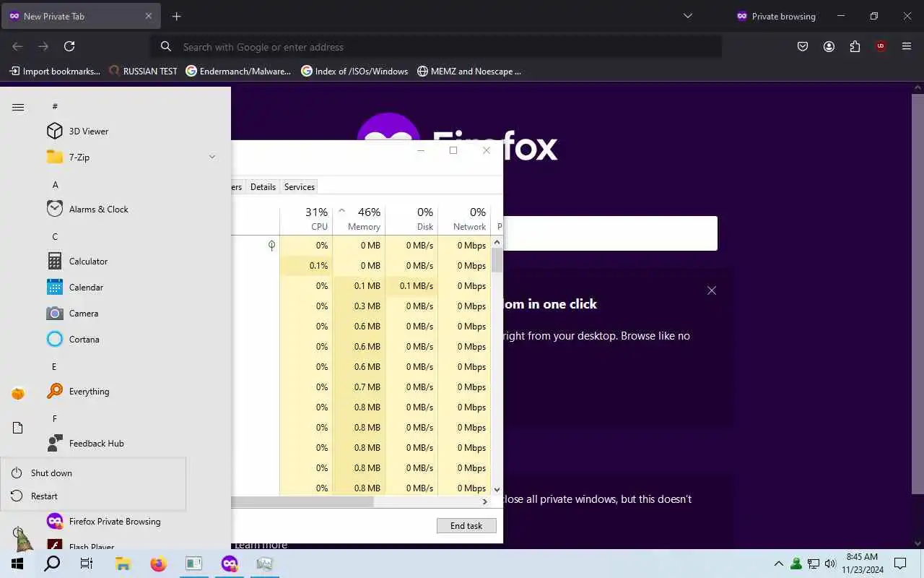Open Index of /ISOs/Windows bookmark
The image size is (924, 578).
354,71
